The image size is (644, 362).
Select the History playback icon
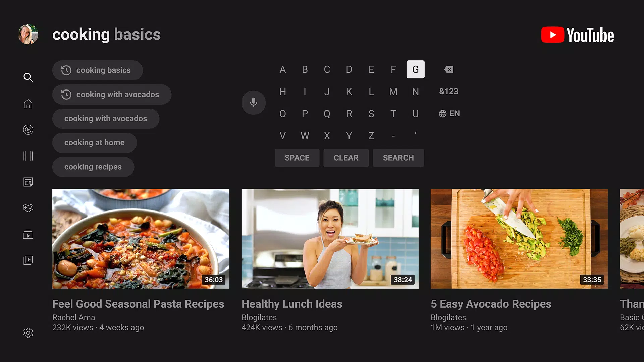(28, 130)
